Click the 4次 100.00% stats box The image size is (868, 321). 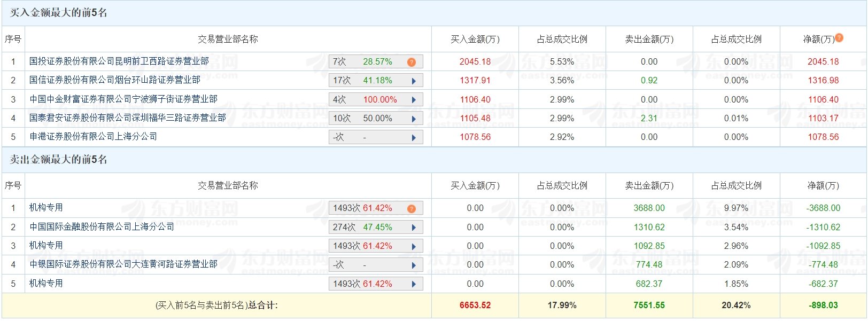click(376, 100)
